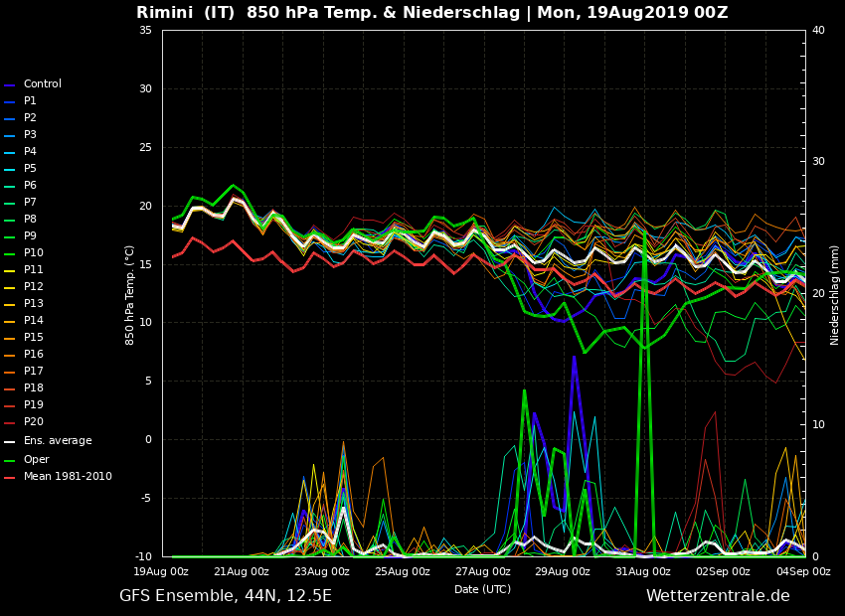Click the red line swatch beside Mean 1981-2010

(x=10, y=478)
